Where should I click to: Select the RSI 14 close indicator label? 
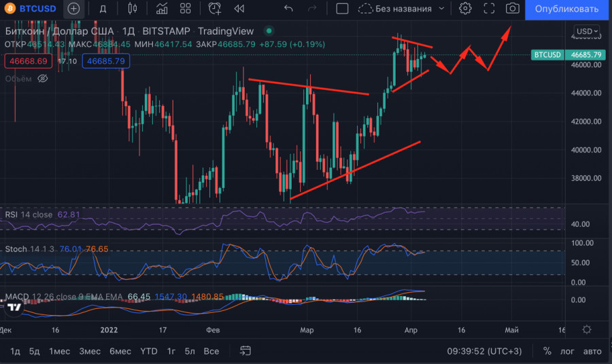click(x=29, y=215)
